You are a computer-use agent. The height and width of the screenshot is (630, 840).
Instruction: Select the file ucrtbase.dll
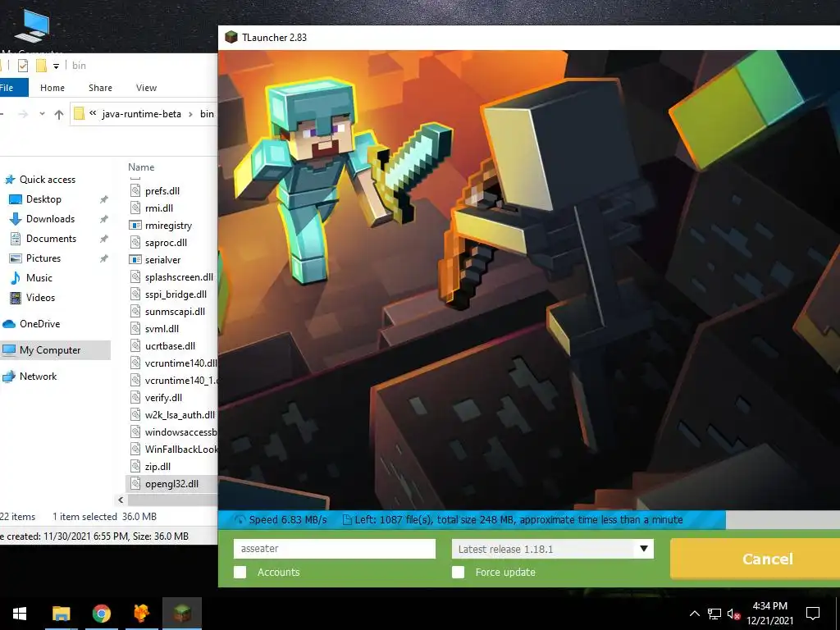(170, 346)
